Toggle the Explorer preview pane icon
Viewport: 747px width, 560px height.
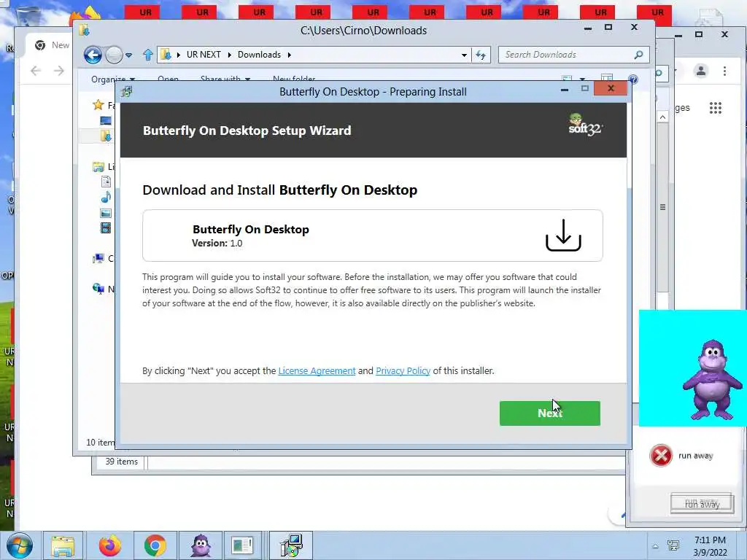click(606, 78)
